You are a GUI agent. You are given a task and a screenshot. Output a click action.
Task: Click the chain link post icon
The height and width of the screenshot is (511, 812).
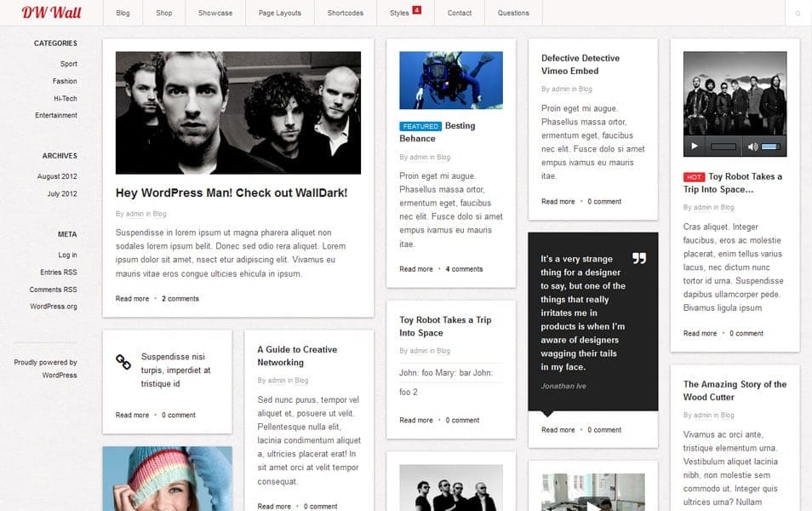123,362
